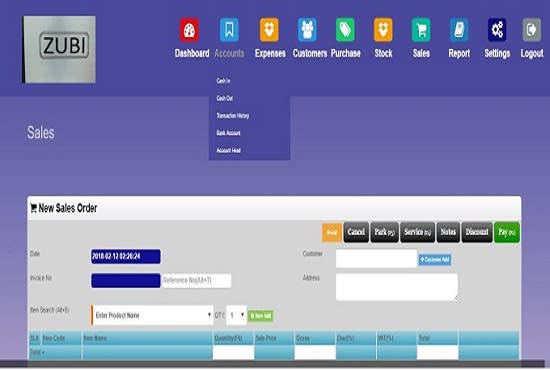Open Account Head menu entry
Screen dimensions: 550x370
[x=228, y=150]
